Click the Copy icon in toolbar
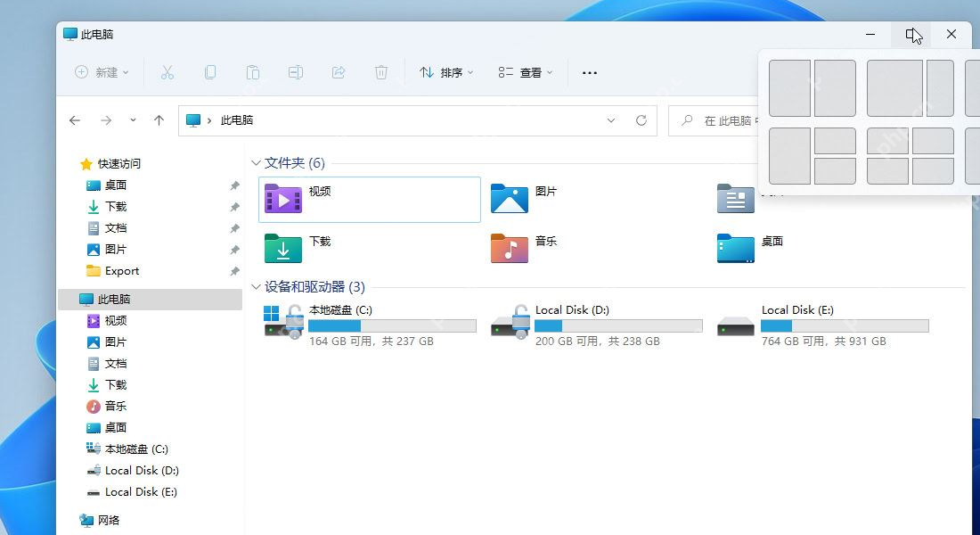 point(210,72)
